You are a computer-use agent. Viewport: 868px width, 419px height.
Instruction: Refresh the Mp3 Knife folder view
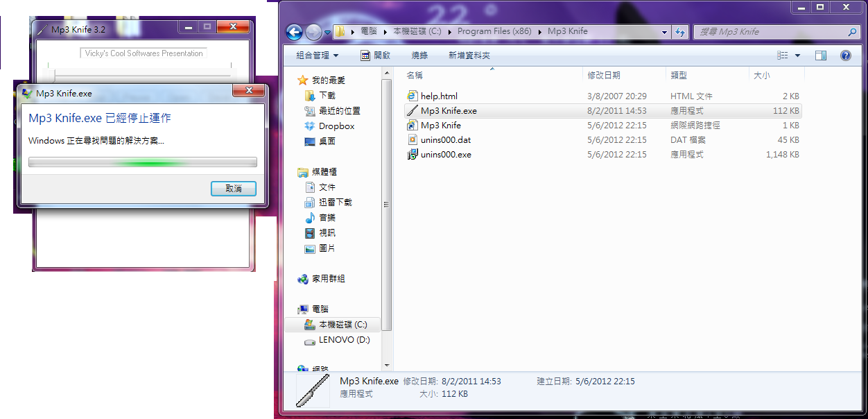[680, 32]
